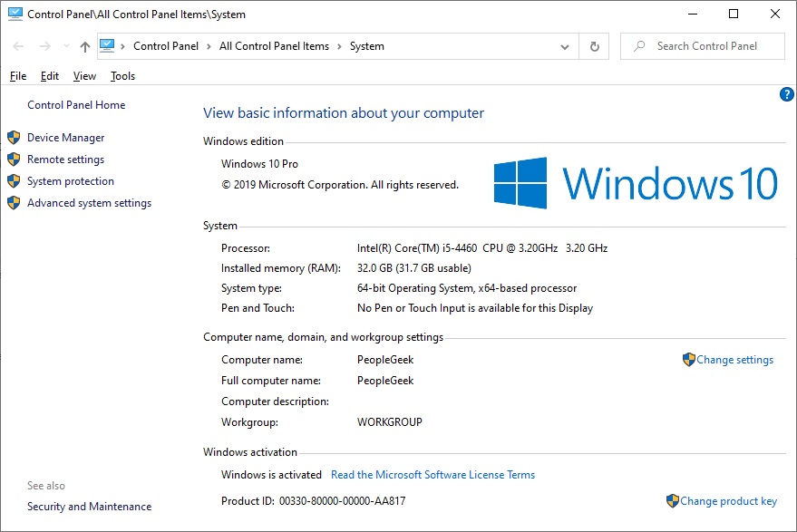Open the address bar history dropdown
797x532 pixels.
565,47
